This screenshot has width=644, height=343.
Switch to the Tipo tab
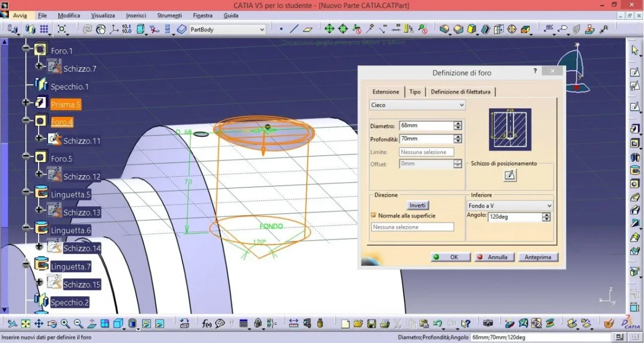pyautogui.click(x=415, y=92)
